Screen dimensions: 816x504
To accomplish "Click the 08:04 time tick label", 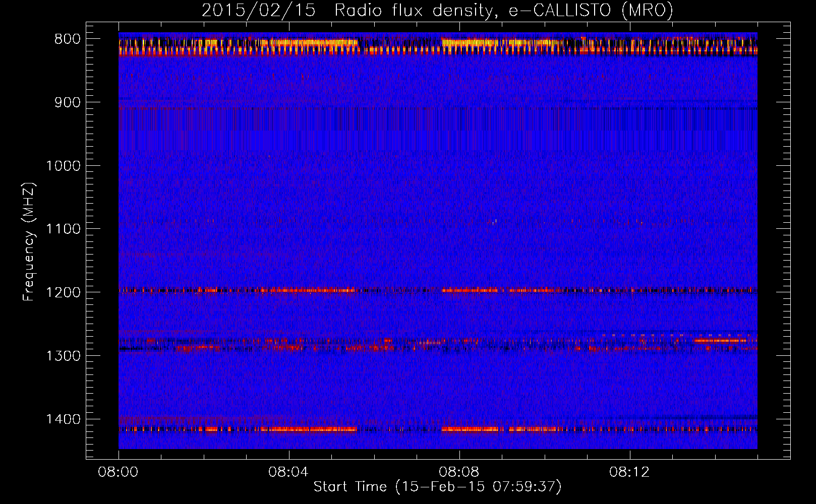I will (288, 472).
